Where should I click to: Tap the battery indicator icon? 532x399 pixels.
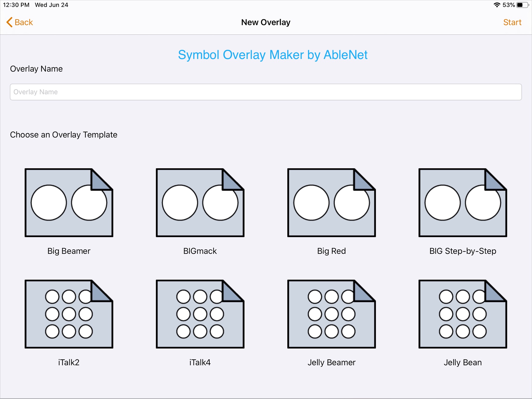pyautogui.click(x=522, y=5)
